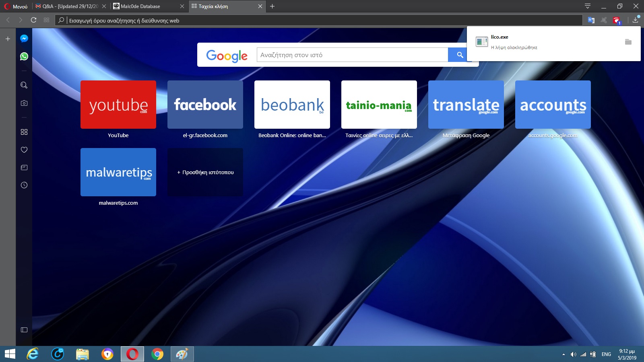Open the tainio-mania speed dial tile

(379, 105)
